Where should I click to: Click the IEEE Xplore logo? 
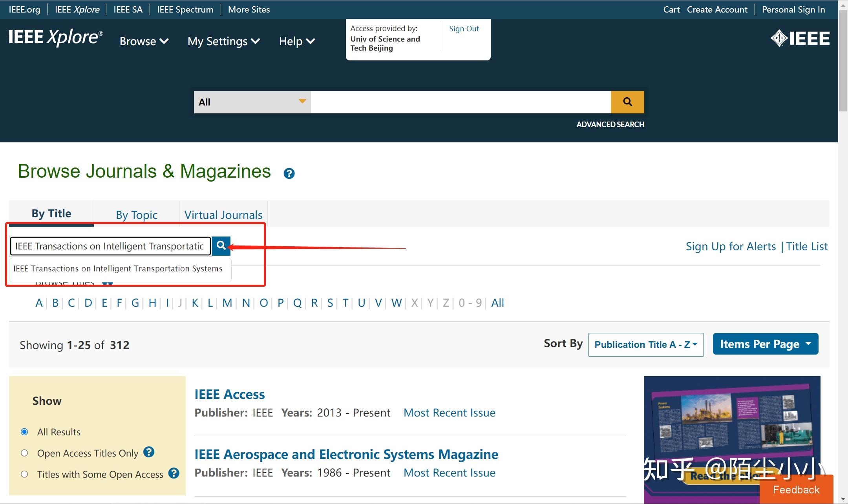[x=56, y=38]
